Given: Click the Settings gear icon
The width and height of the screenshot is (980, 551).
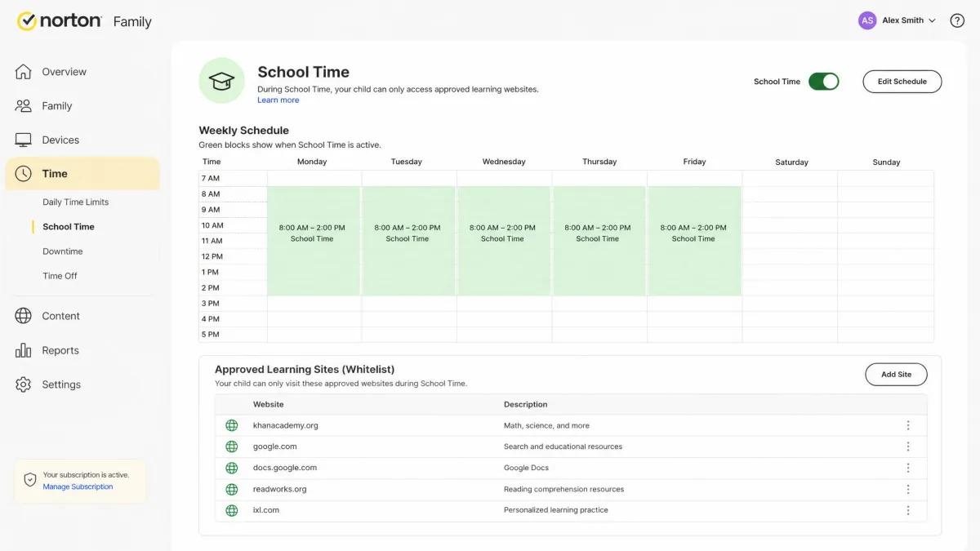Looking at the screenshot, I should click(23, 384).
